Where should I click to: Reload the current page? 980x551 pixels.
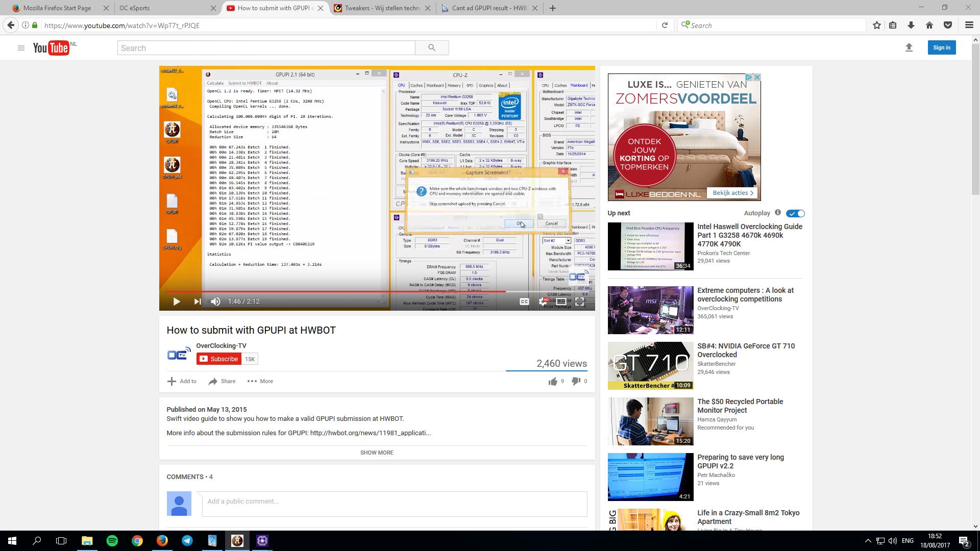(665, 25)
